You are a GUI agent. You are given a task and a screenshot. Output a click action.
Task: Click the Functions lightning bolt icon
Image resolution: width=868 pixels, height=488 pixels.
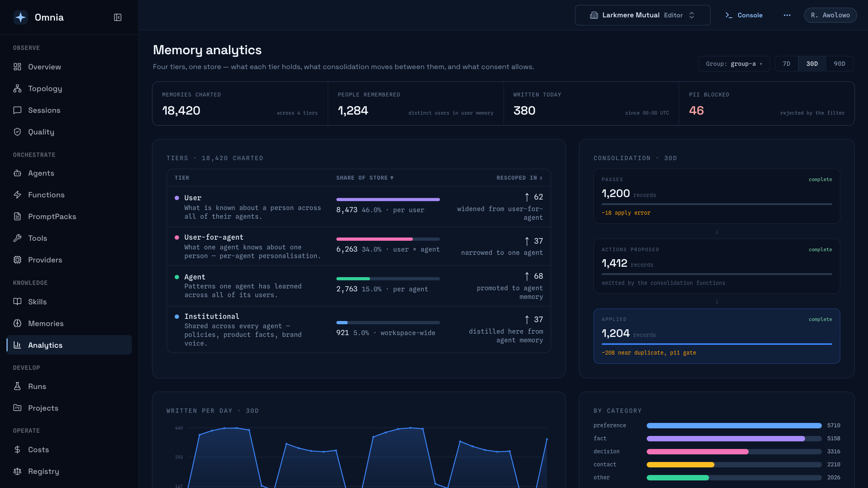click(17, 195)
